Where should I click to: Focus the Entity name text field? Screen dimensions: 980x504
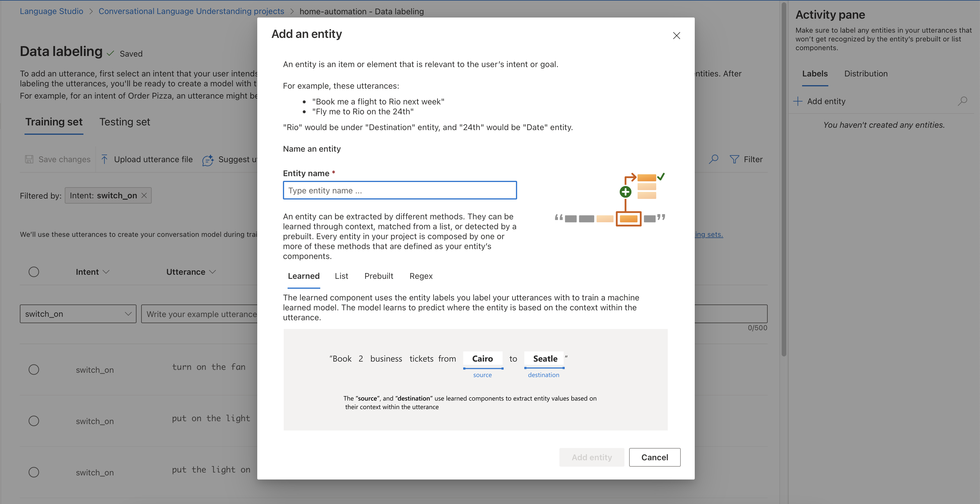click(x=400, y=190)
